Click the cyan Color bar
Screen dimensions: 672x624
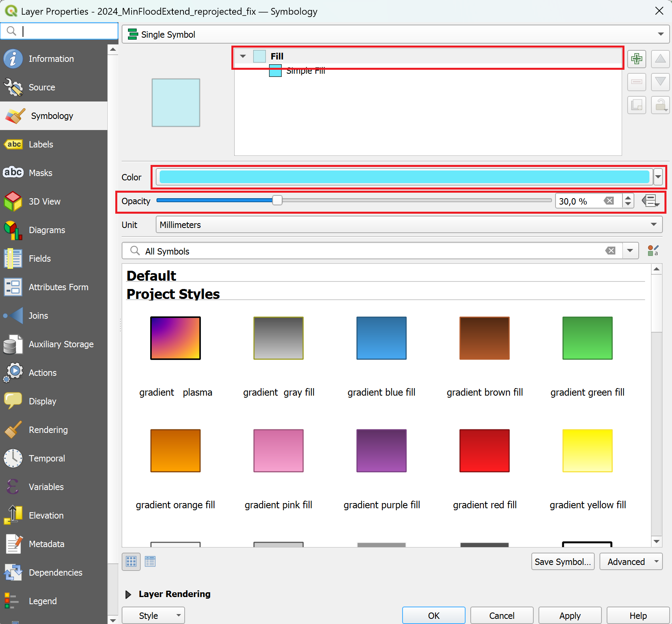click(404, 177)
